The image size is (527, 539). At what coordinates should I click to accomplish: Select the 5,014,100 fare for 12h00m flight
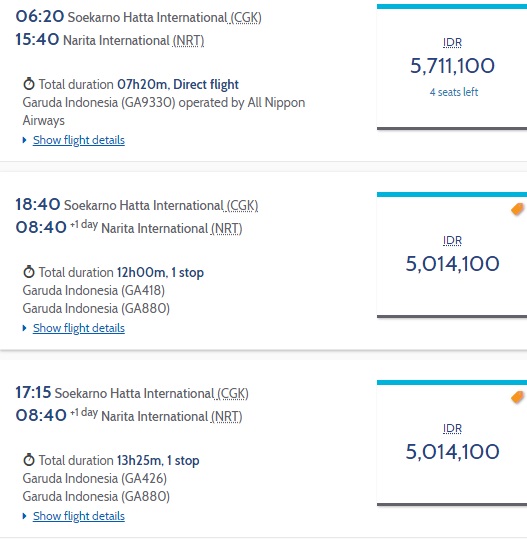(x=452, y=255)
